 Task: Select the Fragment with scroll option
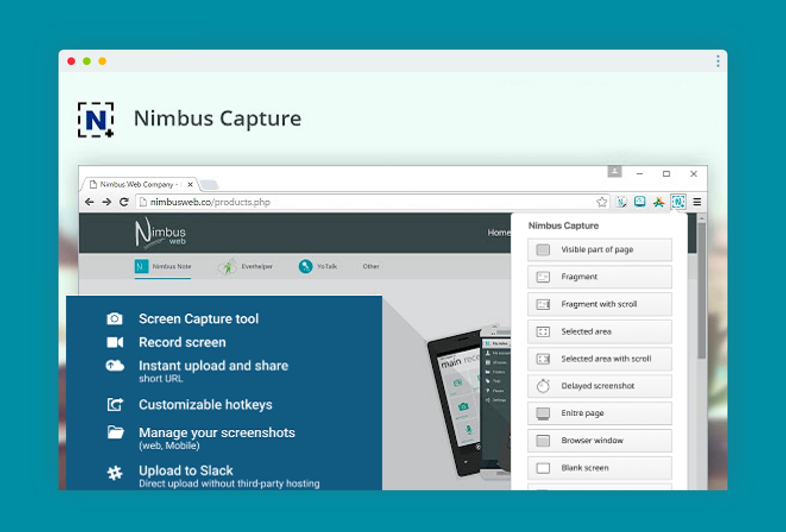pos(599,304)
